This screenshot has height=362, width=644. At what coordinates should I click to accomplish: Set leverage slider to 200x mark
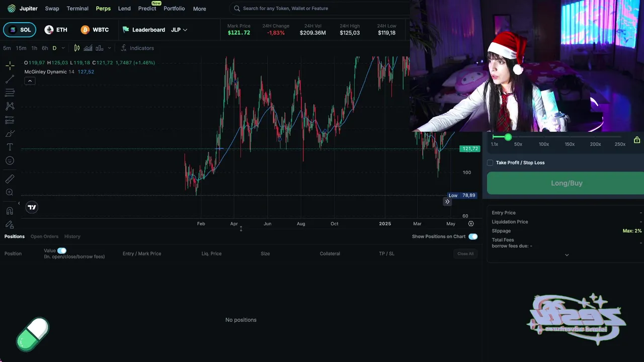pos(595,144)
